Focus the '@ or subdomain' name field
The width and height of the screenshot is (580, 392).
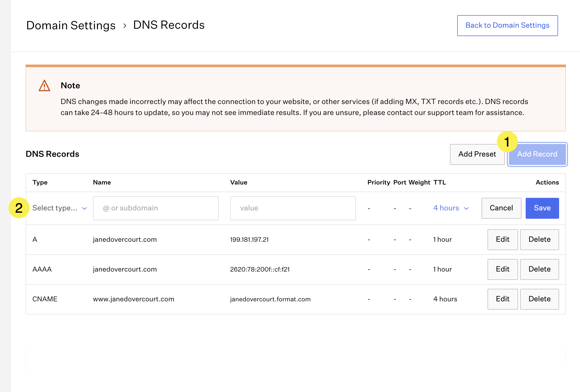coord(156,208)
